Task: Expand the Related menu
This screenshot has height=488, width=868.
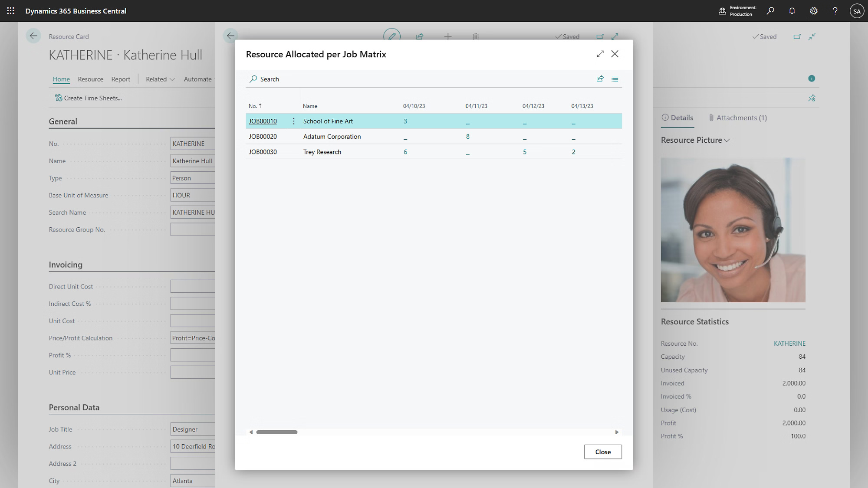Action: coord(159,79)
